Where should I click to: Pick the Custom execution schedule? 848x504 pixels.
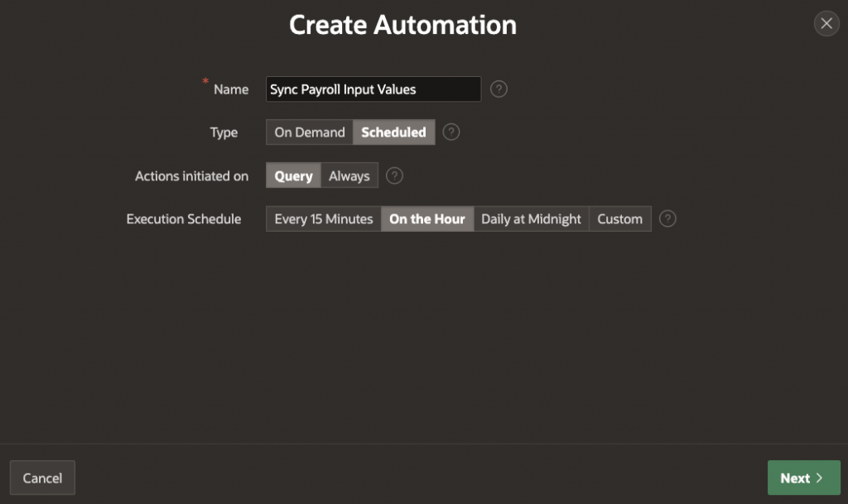[x=619, y=219]
